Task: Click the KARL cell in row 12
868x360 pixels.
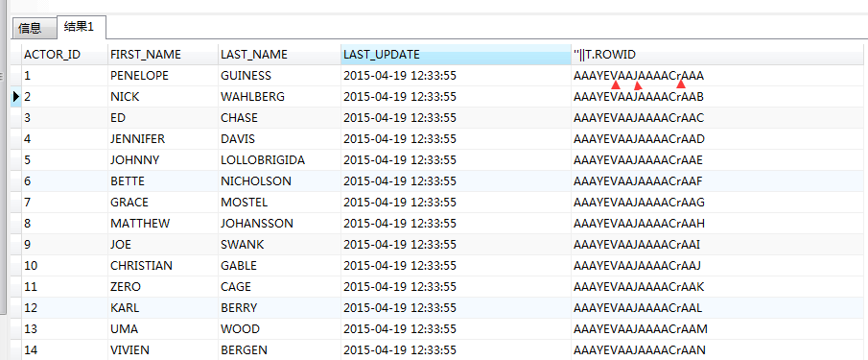Action: pos(163,307)
